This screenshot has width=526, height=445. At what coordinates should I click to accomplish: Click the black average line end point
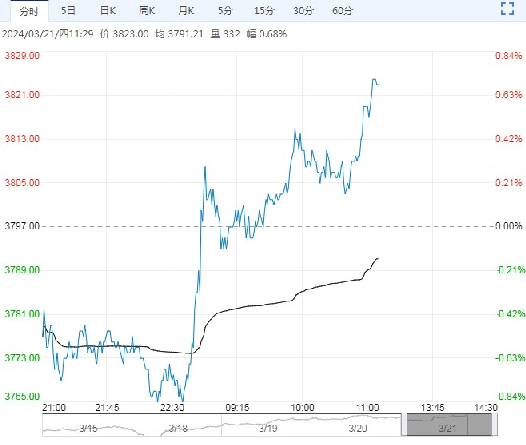(378, 259)
